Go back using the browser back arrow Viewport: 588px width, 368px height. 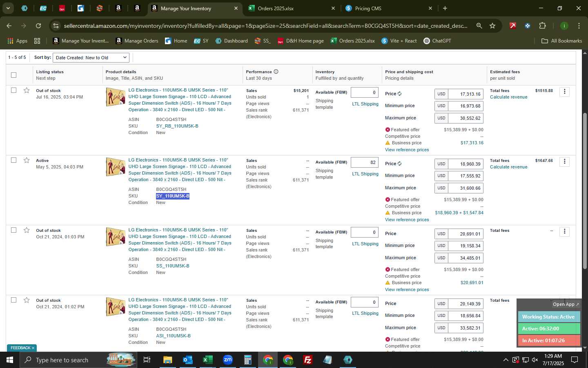tap(9, 26)
